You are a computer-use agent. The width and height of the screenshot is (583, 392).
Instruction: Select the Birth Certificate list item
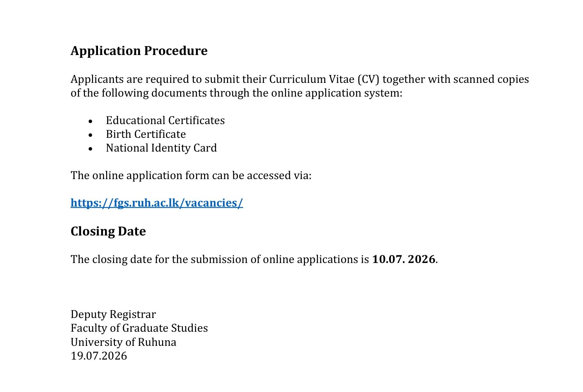[146, 134]
